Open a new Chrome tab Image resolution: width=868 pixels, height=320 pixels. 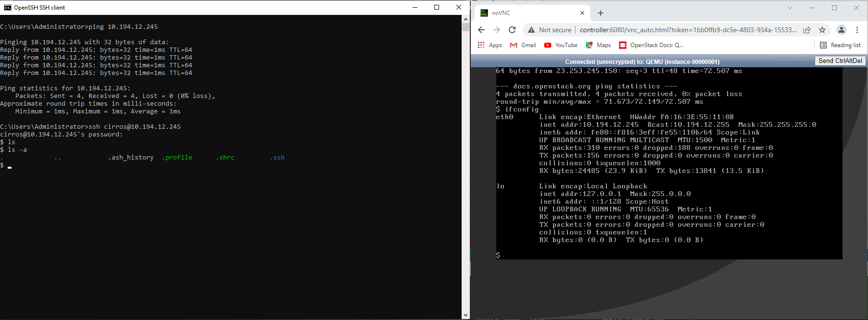(601, 13)
